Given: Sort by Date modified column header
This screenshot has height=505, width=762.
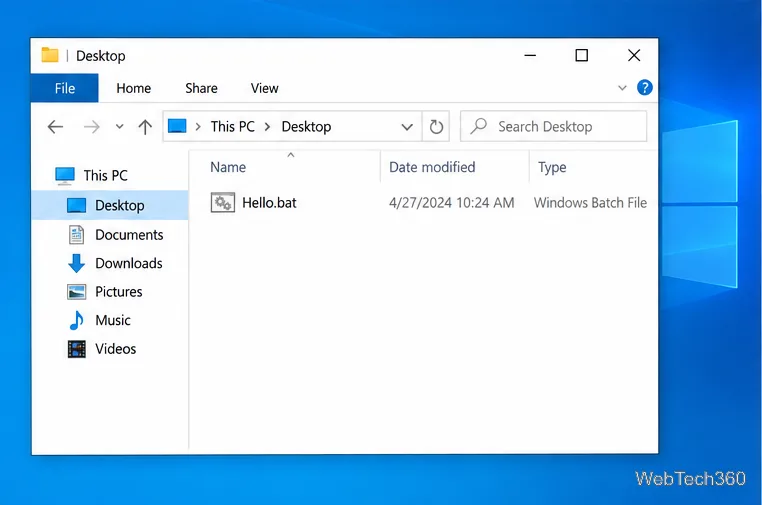Looking at the screenshot, I should 432,167.
